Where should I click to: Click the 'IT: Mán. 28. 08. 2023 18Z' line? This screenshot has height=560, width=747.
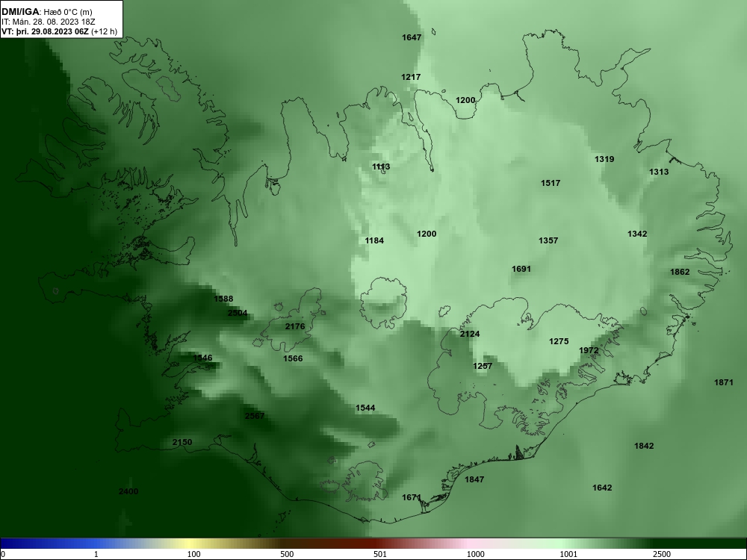coord(48,22)
